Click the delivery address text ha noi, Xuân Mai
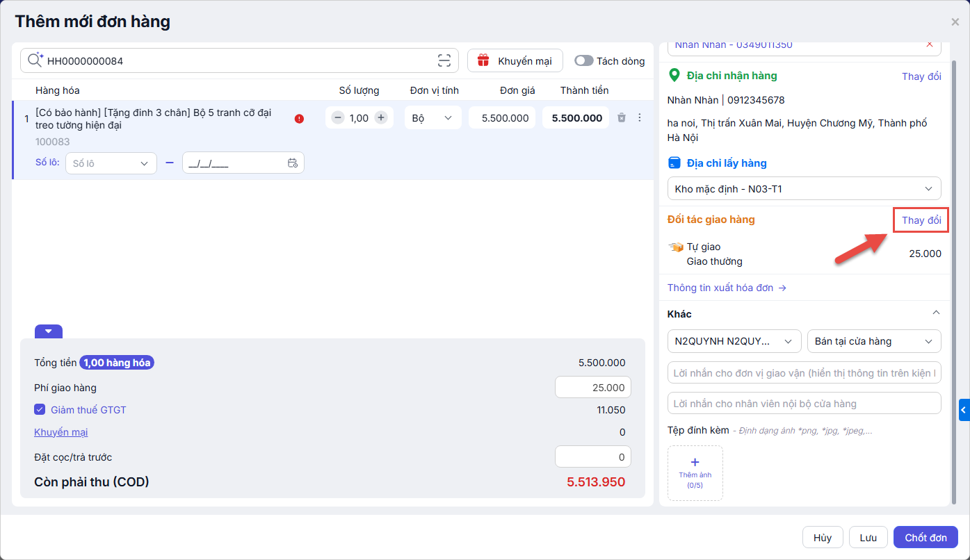 (x=797, y=130)
